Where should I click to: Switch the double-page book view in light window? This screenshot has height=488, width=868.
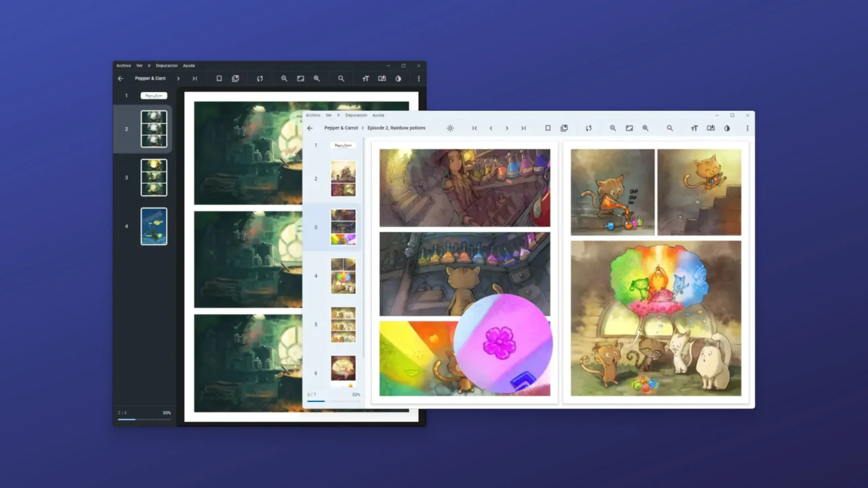[x=710, y=128]
